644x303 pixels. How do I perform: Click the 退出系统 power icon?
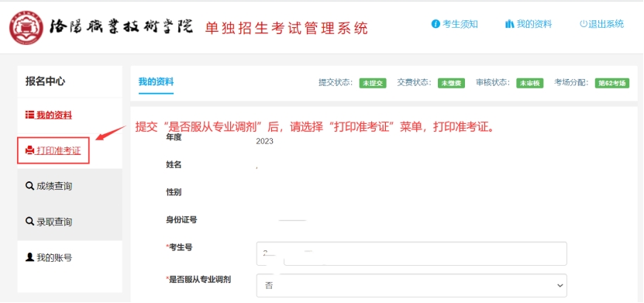coord(584,24)
